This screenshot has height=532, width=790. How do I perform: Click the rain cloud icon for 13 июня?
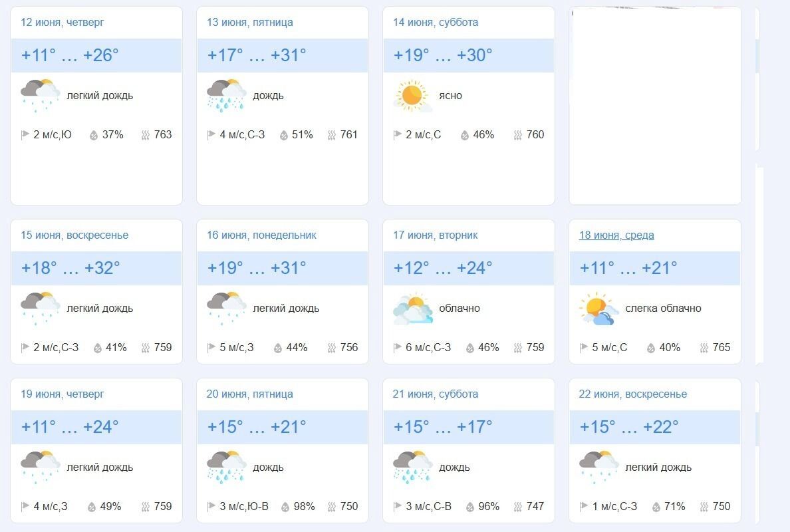pyautogui.click(x=226, y=96)
